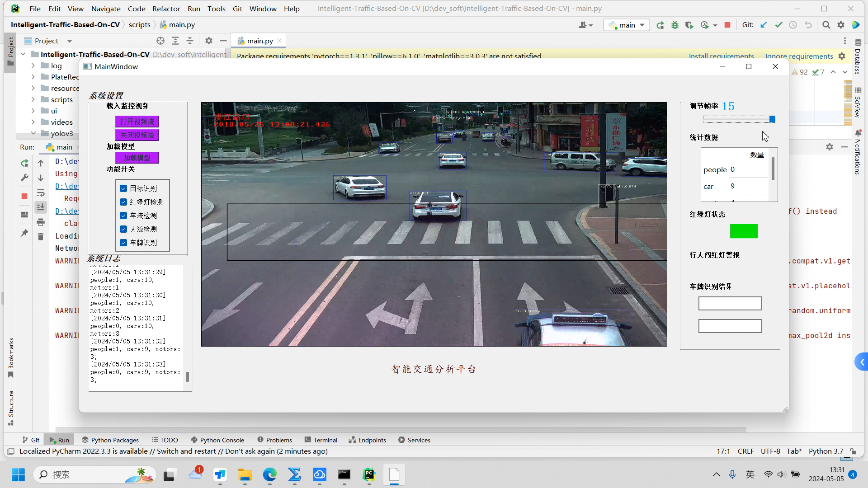Open the Notifications side panel
The image size is (868, 488).
point(858,153)
